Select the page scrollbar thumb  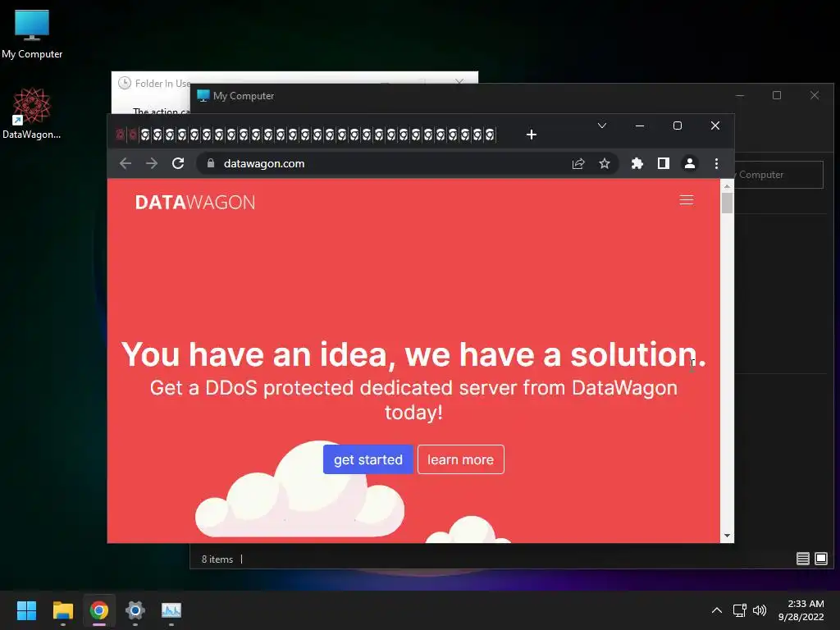727,203
